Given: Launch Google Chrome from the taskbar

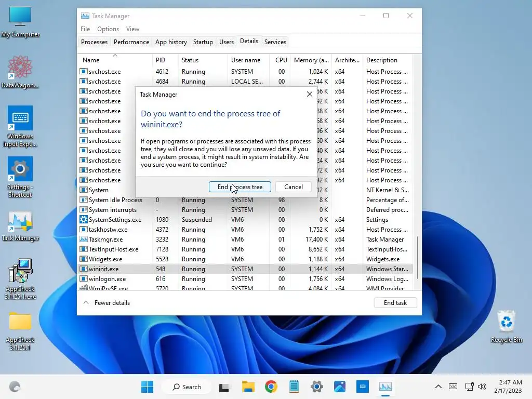Looking at the screenshot, I should point(271,387).
